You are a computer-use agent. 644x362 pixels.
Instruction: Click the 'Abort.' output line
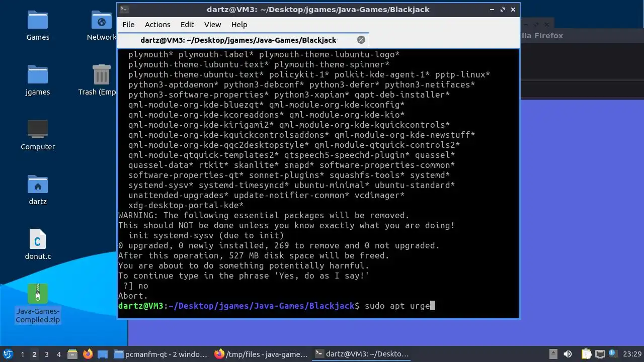click(133, 296)
